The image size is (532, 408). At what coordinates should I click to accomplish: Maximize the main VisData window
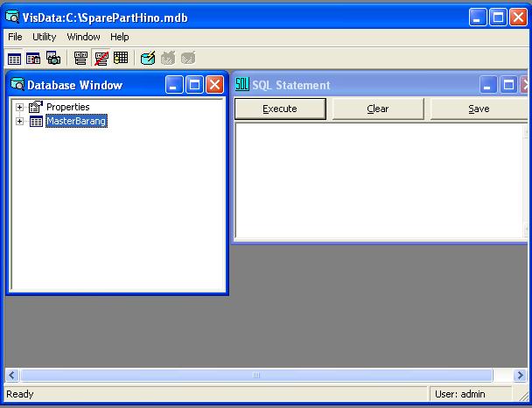click(x=498, y=17)
